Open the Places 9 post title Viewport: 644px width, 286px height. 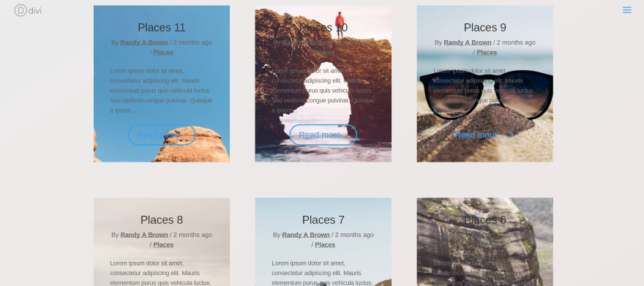click(485, 28)
